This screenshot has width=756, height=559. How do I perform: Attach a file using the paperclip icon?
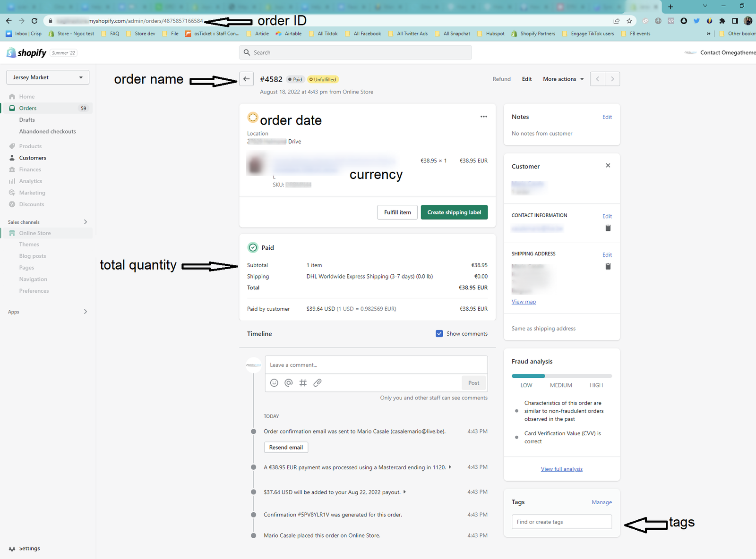click(x=318, y=383)
